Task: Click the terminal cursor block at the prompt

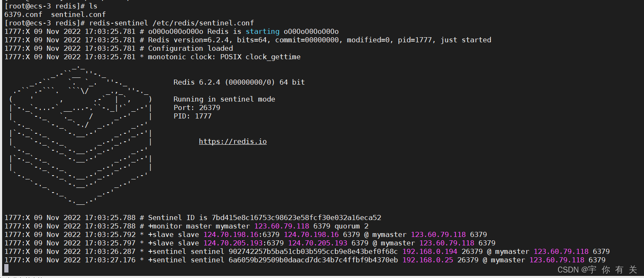Action: pos(6,268)
